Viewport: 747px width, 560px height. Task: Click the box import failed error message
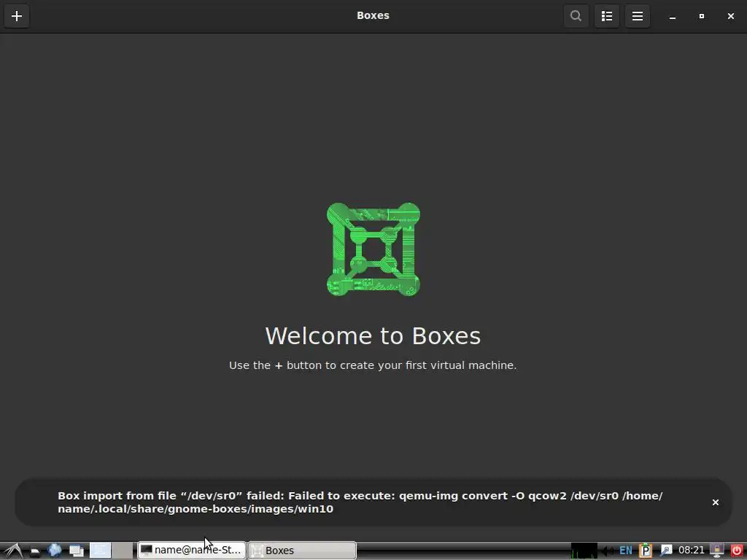[x=360, y=502]
